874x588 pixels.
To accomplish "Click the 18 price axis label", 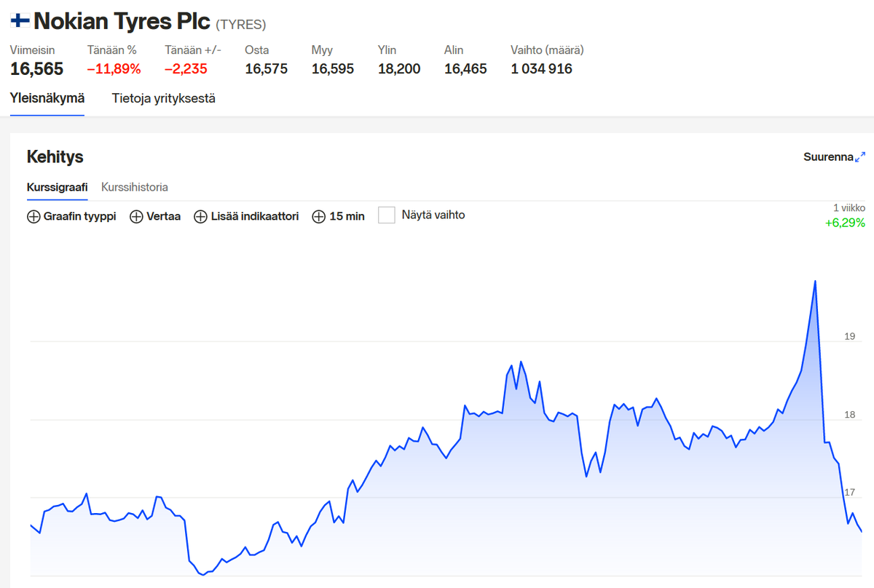I will click(x=849, y=415).
